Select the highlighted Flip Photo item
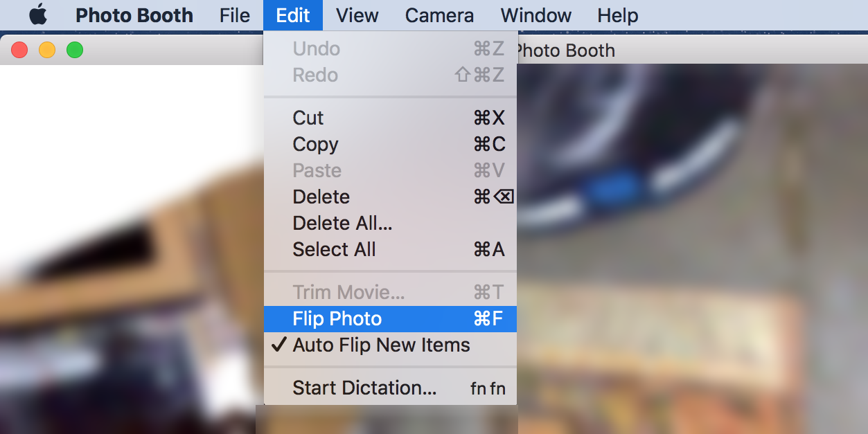The height and width of the screenshot is (434, 868). (x=390, y=318)
